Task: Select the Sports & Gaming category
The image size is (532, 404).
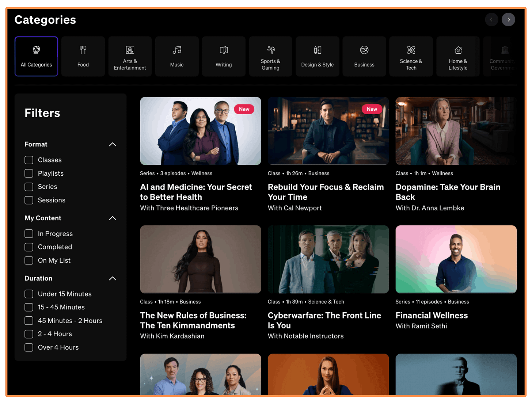Action: pyautogui.click(x=270, y=56)
